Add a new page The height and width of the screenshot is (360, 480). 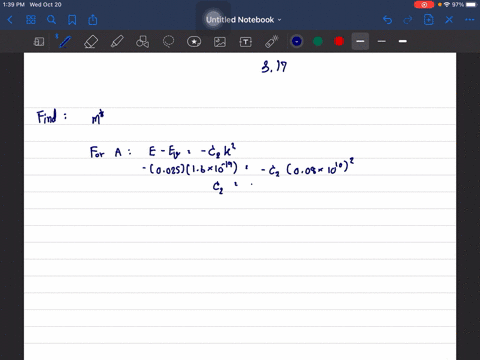[429, 20]
